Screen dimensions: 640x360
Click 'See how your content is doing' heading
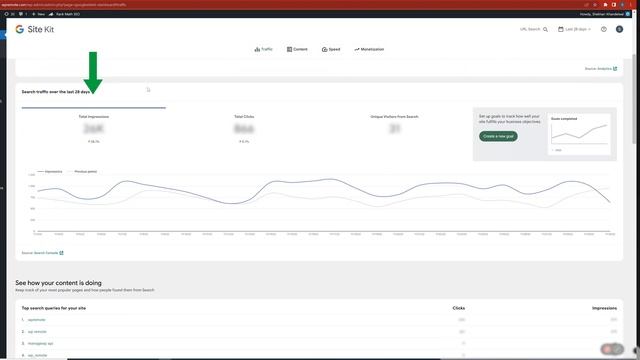(58, 283)
